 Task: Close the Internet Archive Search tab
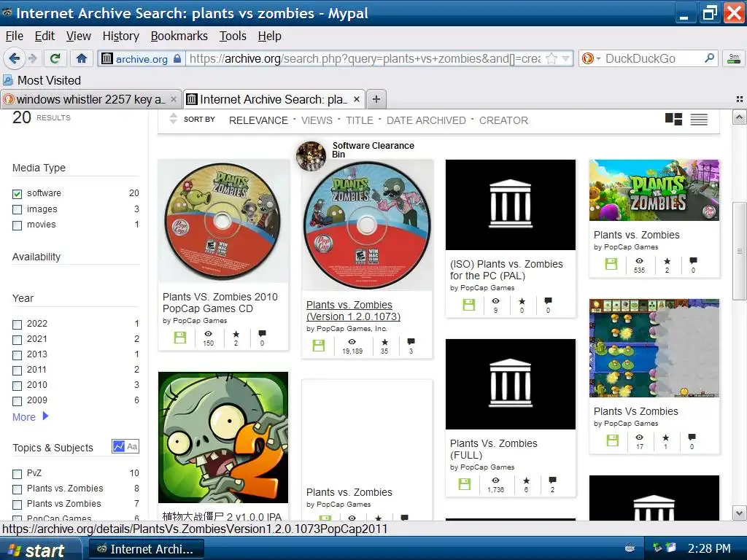pyautogui.click(x=356, y=99)
